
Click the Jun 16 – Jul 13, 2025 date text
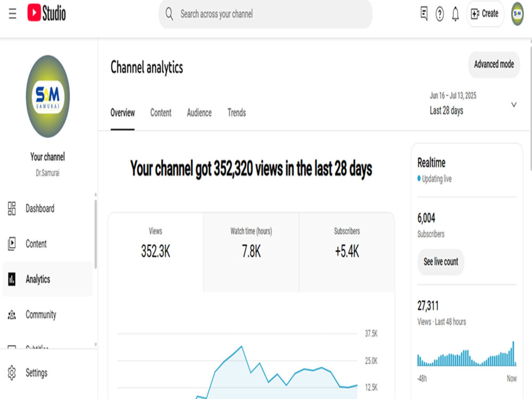pyautogui.click(x=453, y=96)
